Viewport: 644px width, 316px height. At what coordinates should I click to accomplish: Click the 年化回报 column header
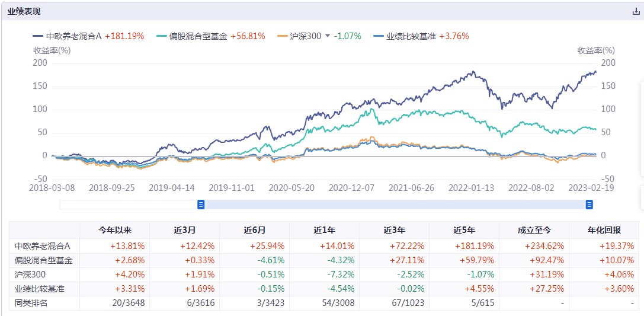[x=604, y=230]
